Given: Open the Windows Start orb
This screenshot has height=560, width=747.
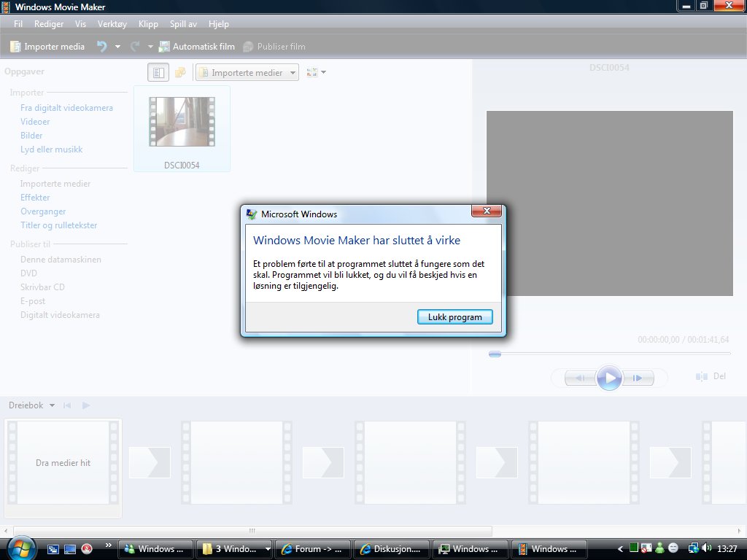Looking at the screenshot, I should [20, 548].
